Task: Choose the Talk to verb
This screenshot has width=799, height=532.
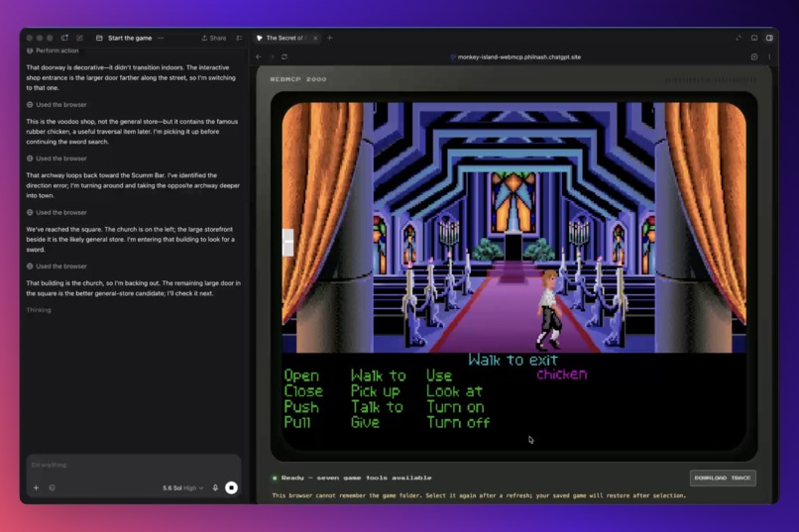Action: [x=377, y=407]
